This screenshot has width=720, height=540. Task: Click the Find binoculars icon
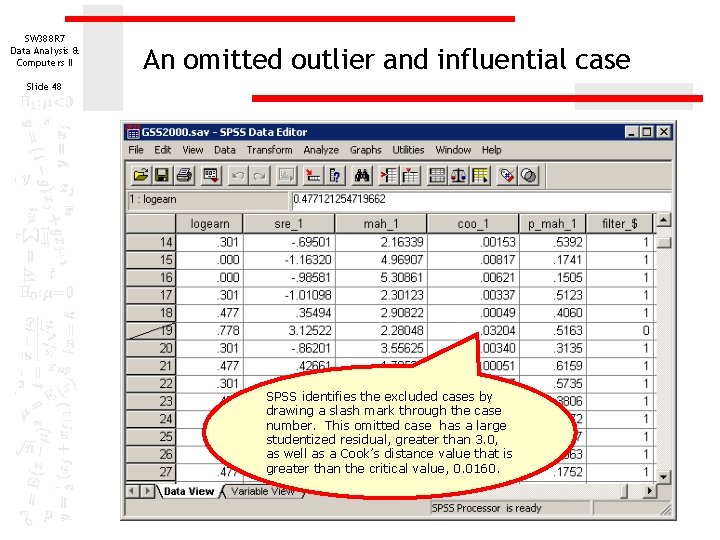point(362,175)
